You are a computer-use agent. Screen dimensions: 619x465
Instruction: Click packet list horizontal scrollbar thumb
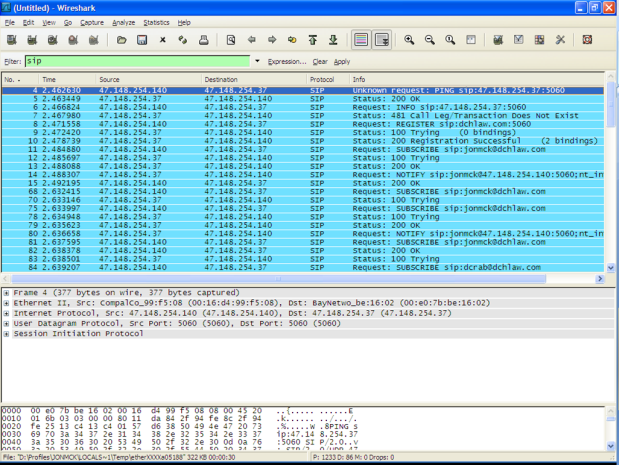[279, 279]
